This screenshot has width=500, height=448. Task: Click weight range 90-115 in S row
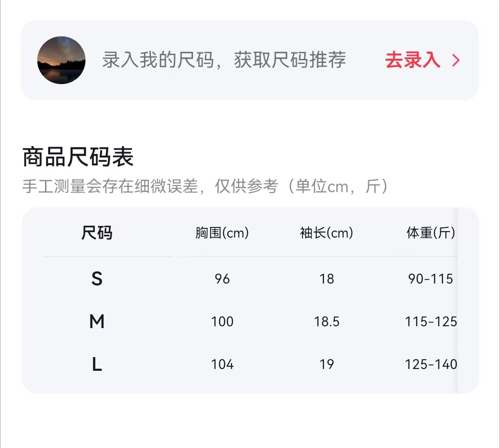pos(431,279)
